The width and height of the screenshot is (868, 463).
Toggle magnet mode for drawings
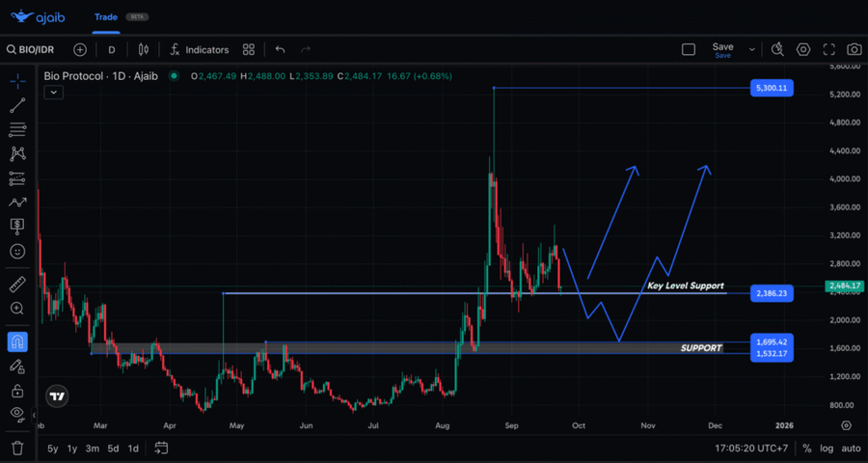point(17,341)
